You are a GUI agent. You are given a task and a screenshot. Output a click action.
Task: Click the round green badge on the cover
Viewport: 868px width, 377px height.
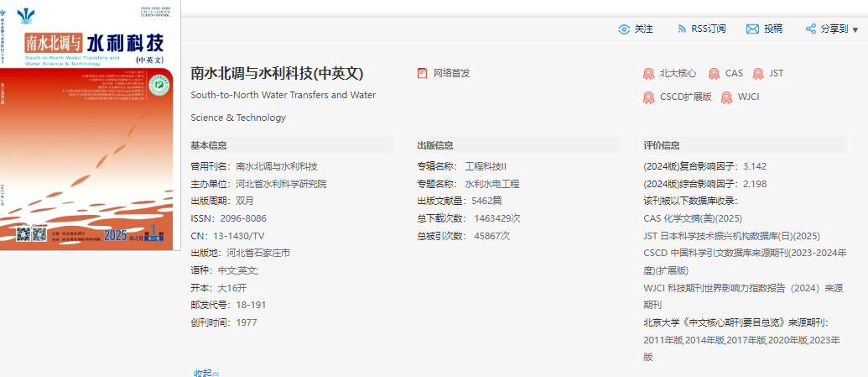[x=159, y=86]
